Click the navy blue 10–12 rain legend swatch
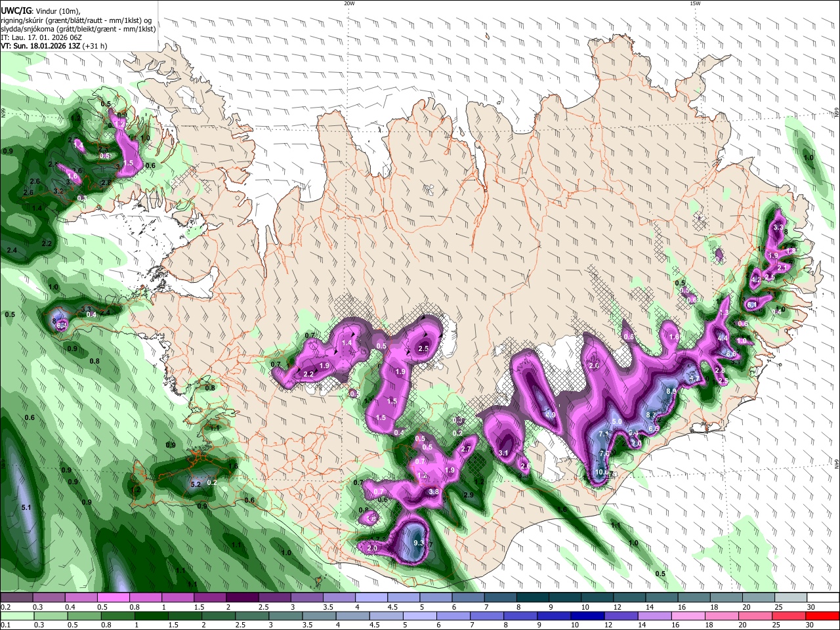840x630 pixels. pyautogui.click(x=588, y=616)
